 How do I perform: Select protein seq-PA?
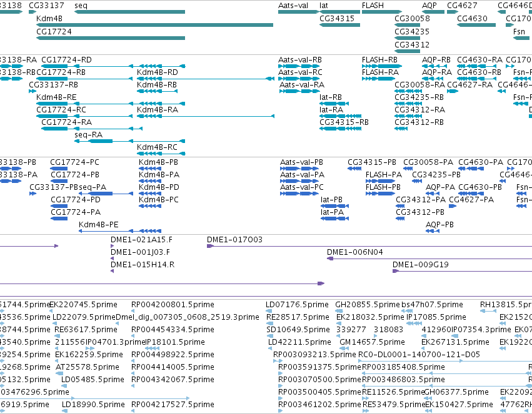(x=106, y=194)
